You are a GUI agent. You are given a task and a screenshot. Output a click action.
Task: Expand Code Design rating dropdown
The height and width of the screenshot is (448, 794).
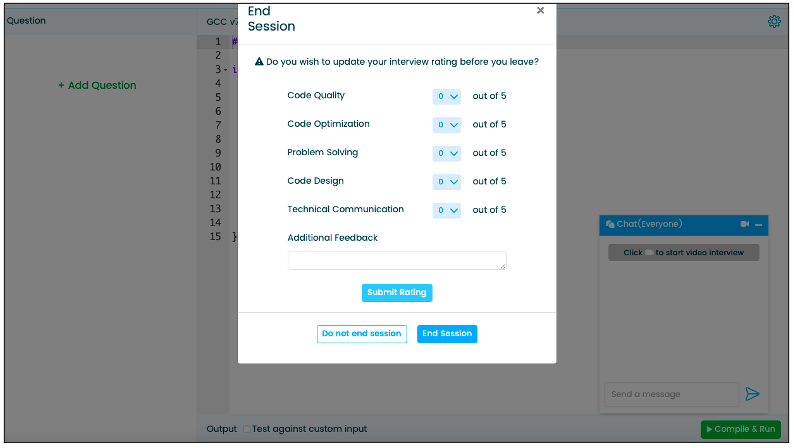pos(447,181)
